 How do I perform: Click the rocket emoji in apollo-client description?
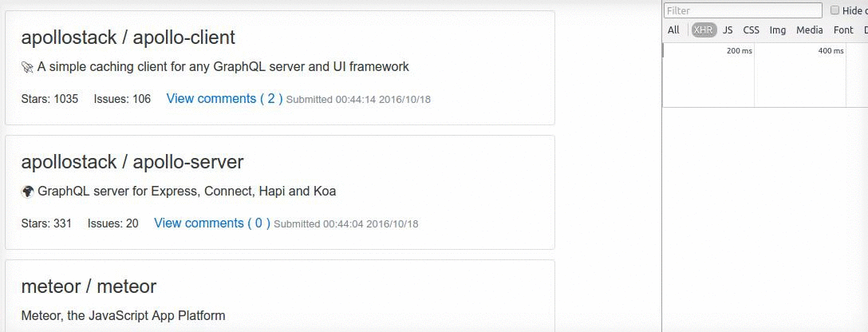coord(28,68)
